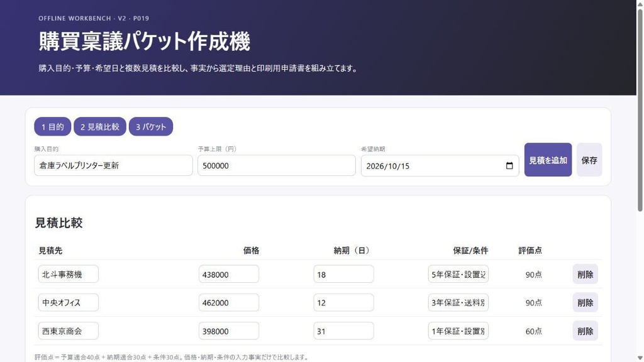Edit the 5年保証 conditions field
644x362 pixels.
(x=458, y=274)
